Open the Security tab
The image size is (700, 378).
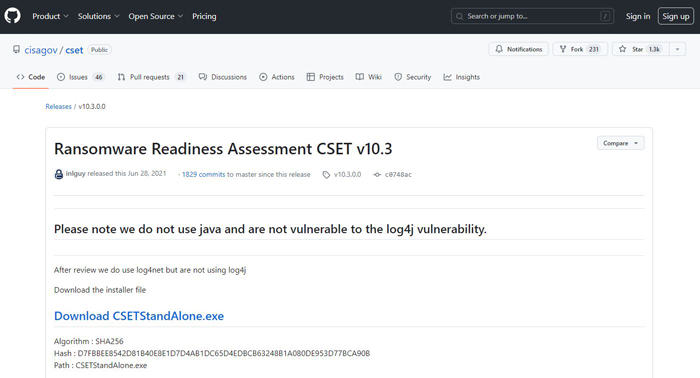[412, 77]
